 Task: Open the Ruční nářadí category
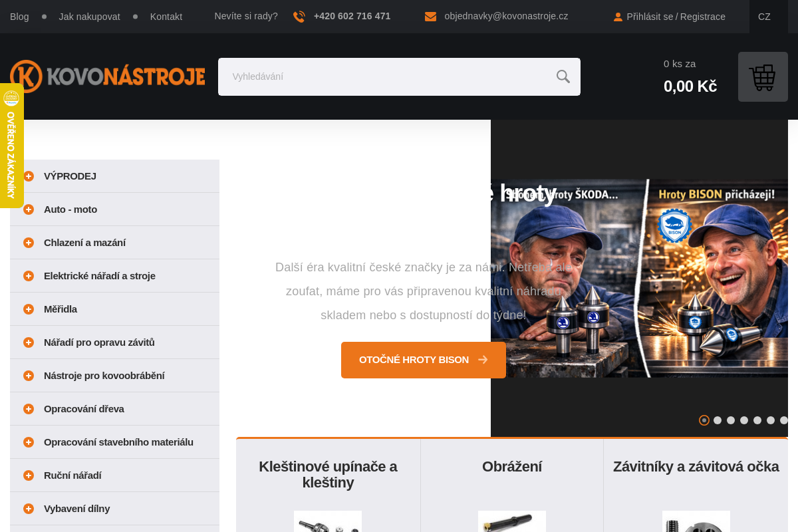[x=72, y=475]
